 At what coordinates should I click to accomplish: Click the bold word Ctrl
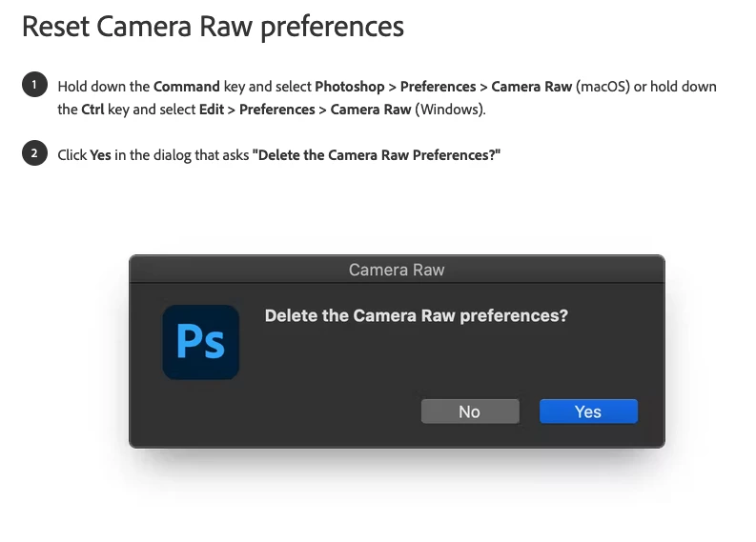click(92, 110)
